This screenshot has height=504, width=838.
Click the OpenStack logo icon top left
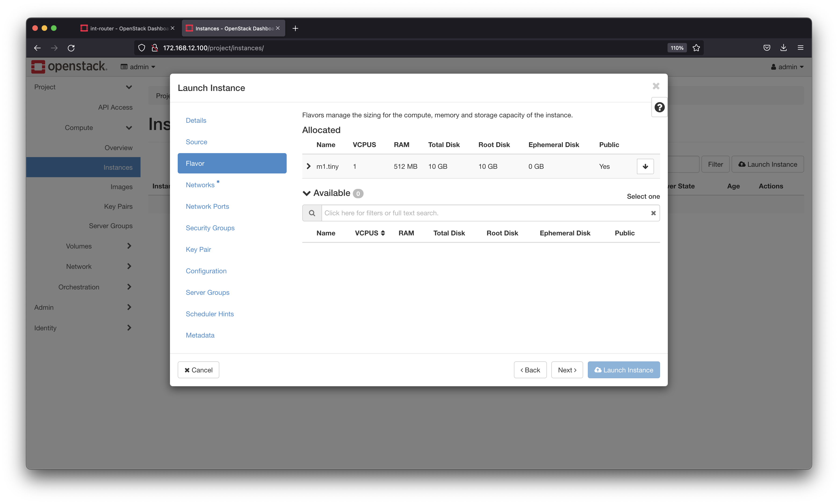coord(38,66)
